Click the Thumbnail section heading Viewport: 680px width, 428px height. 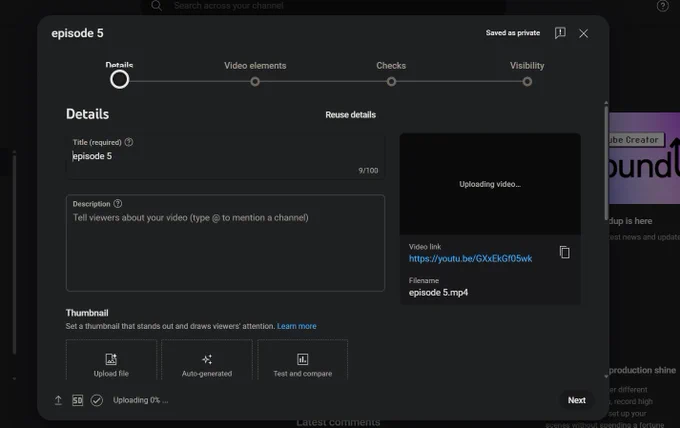[x=87, y=313]
